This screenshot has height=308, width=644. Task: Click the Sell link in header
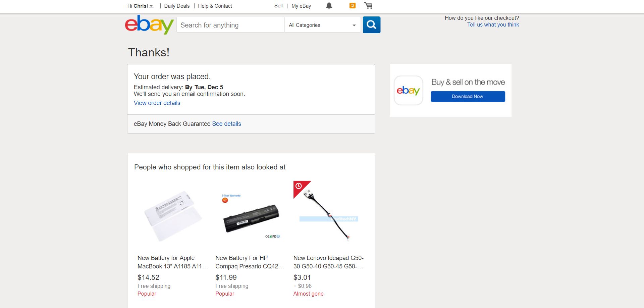tap(278, 6)
